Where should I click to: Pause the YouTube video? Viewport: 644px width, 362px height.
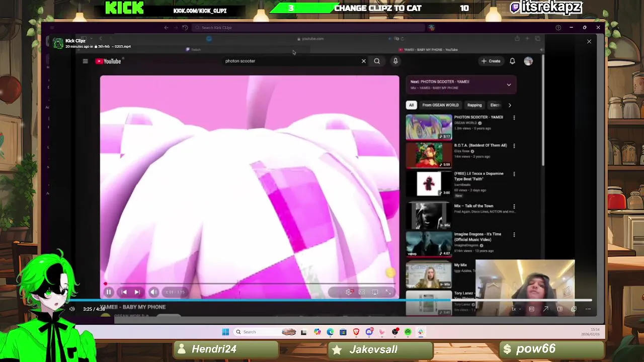[108, 292]
